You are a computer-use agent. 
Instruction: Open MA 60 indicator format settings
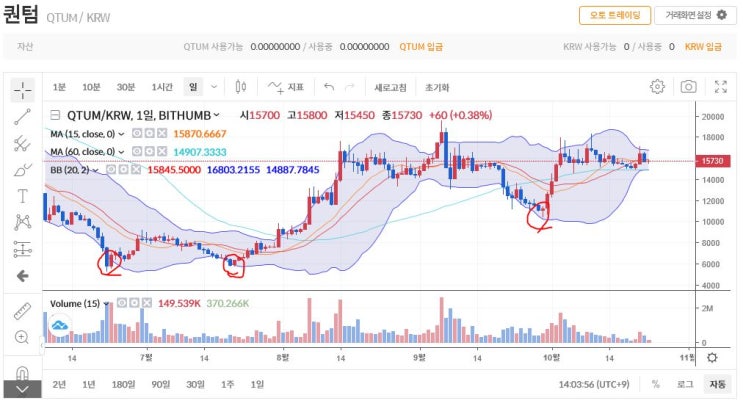pyautogui.click(x=149, y=152)
